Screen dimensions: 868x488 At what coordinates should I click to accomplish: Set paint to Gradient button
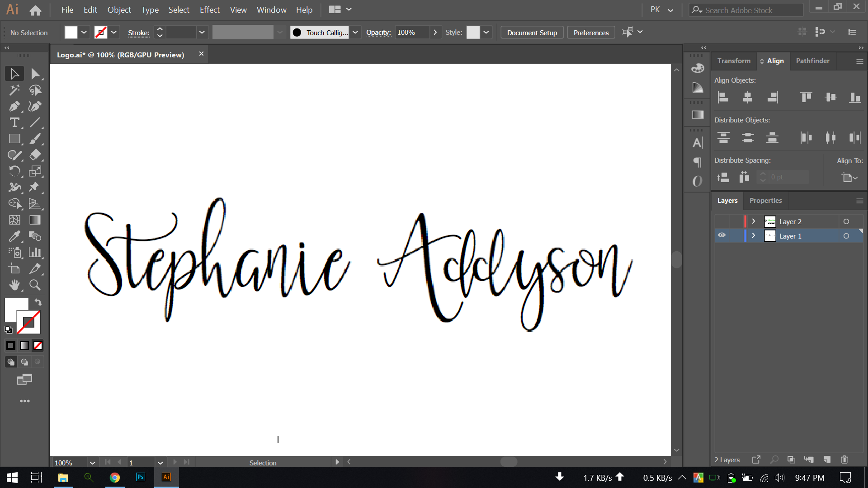(x=24, y=346)
